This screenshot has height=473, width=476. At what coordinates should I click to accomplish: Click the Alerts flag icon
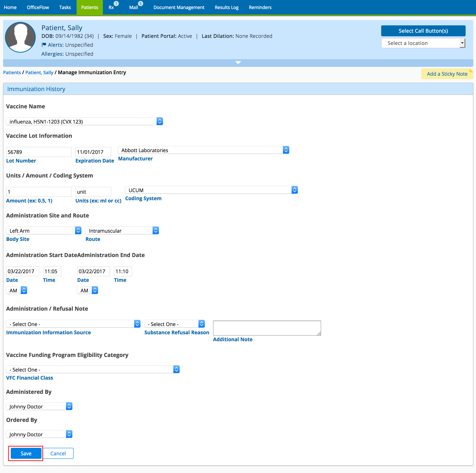44,45
